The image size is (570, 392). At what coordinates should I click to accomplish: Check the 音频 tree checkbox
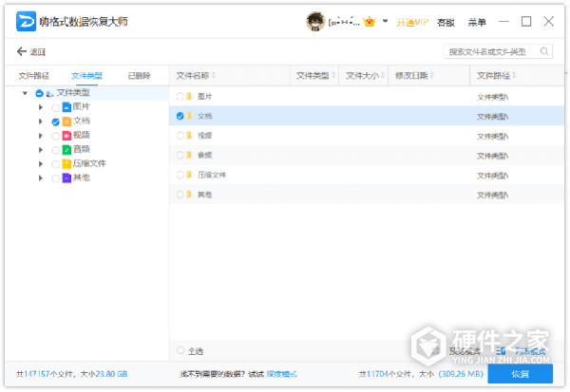tap(56, 150)
